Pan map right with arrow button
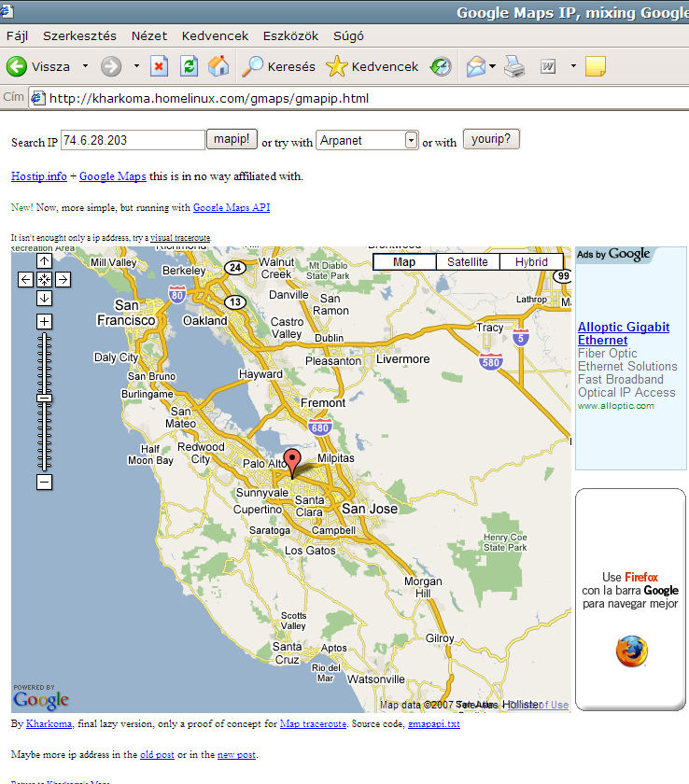 [63, 279]
